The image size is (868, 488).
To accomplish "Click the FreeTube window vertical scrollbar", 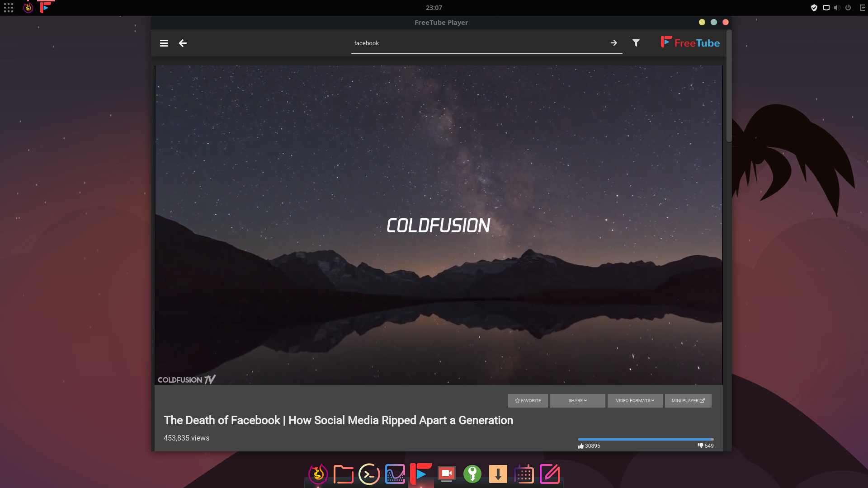I will 729,86.
